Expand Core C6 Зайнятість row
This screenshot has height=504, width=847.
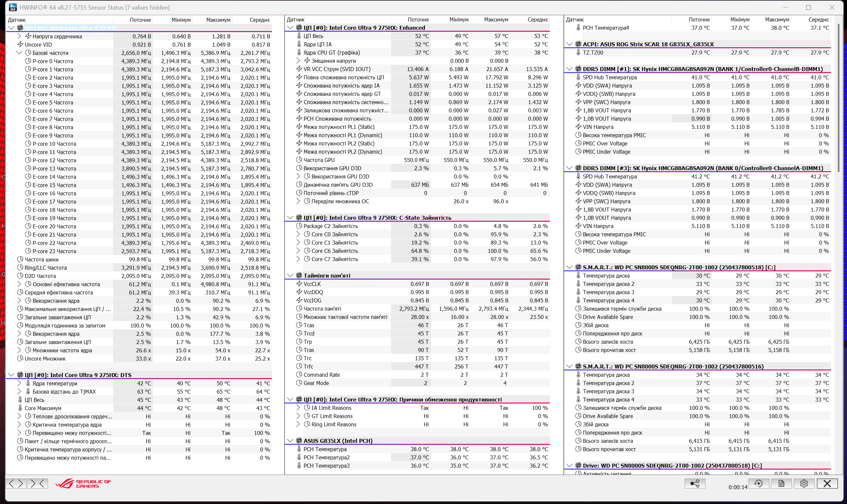pyautogui.click(x=298, y=251)
